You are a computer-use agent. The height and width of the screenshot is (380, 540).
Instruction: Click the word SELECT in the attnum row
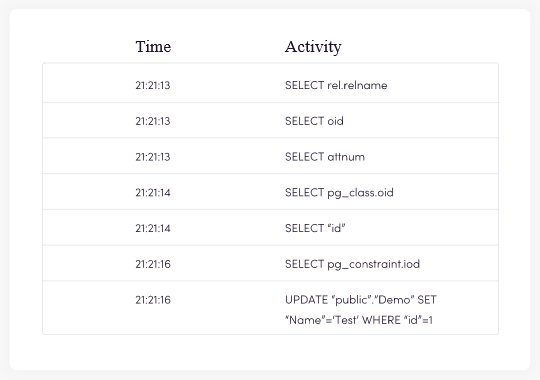pyautogui.click(x=304, y=157)
